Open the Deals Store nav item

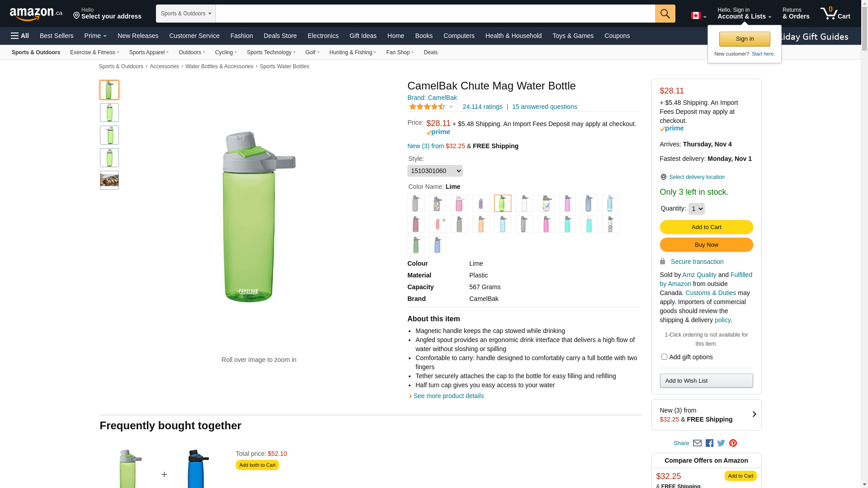click(x=280, y=36)
